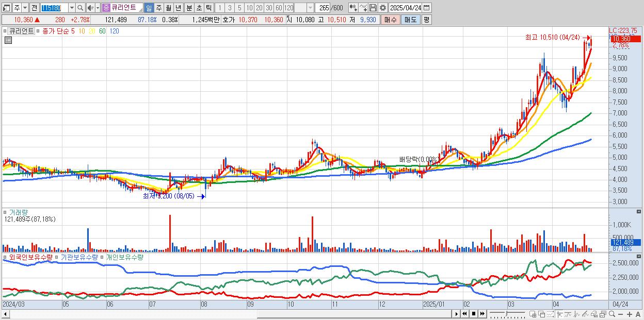Click the purple 증 badge icon
Viewport: 644px width, 320px height.
point(106,8)
